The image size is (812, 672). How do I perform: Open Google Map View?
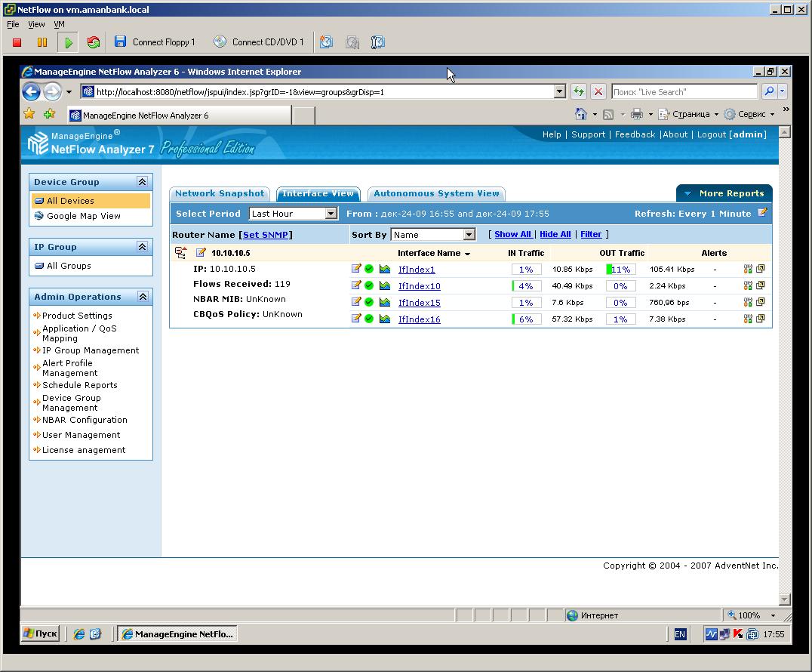click(83, 216)
